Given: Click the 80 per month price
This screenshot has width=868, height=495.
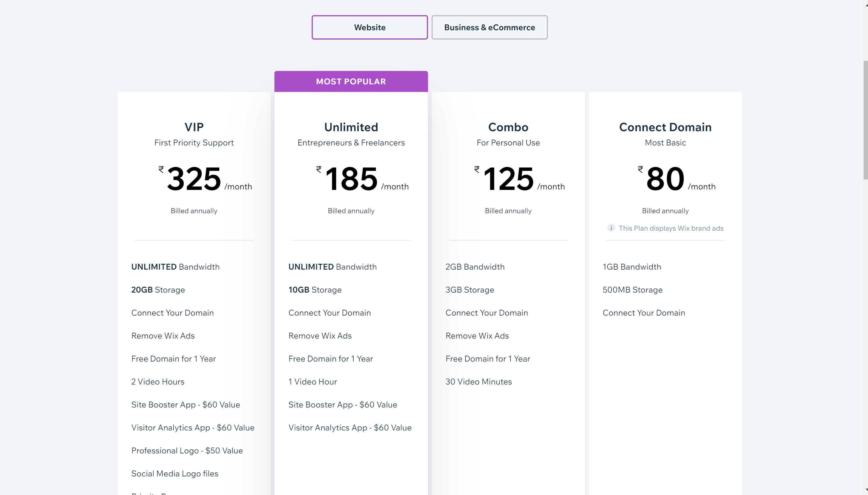Looking at the screenshot, I should coord(665,179).
